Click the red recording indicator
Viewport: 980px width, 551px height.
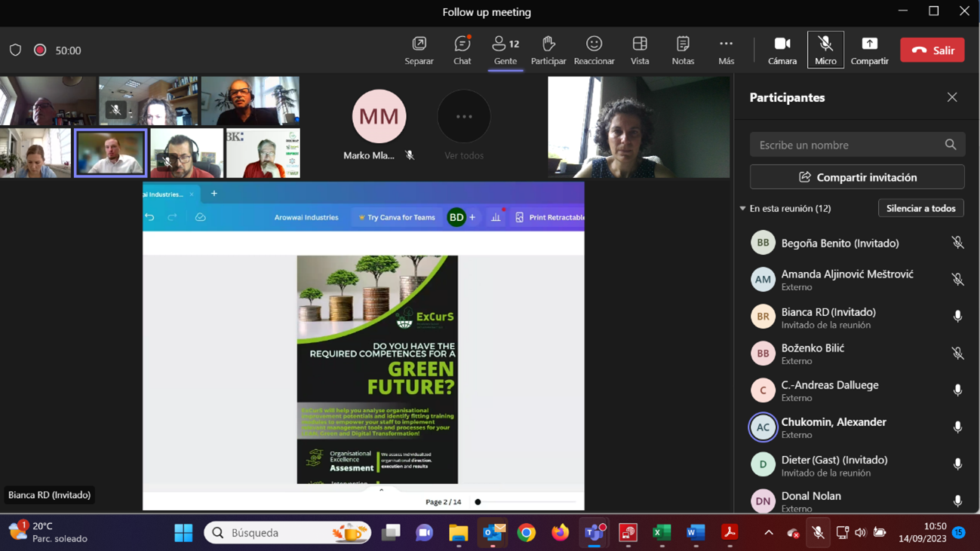coord(40,51)
